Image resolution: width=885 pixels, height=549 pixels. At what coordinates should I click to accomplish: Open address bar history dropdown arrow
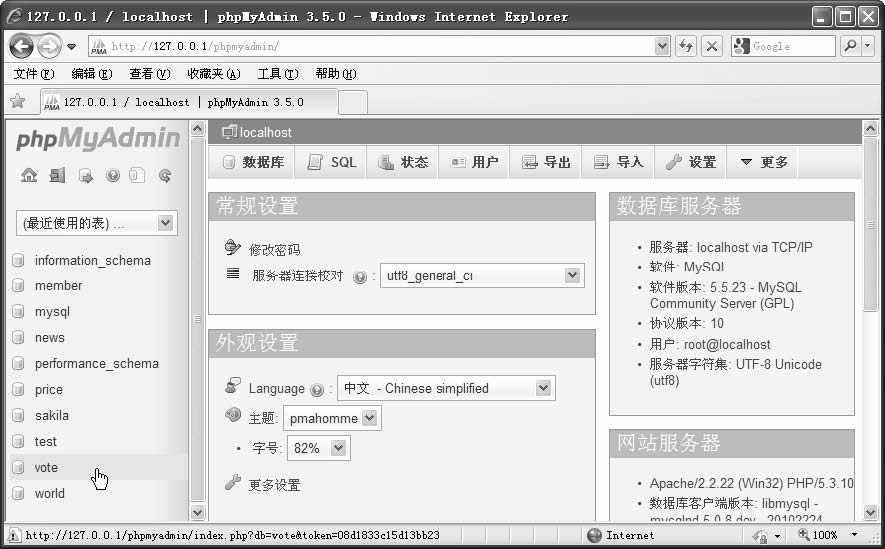point(663,46)
